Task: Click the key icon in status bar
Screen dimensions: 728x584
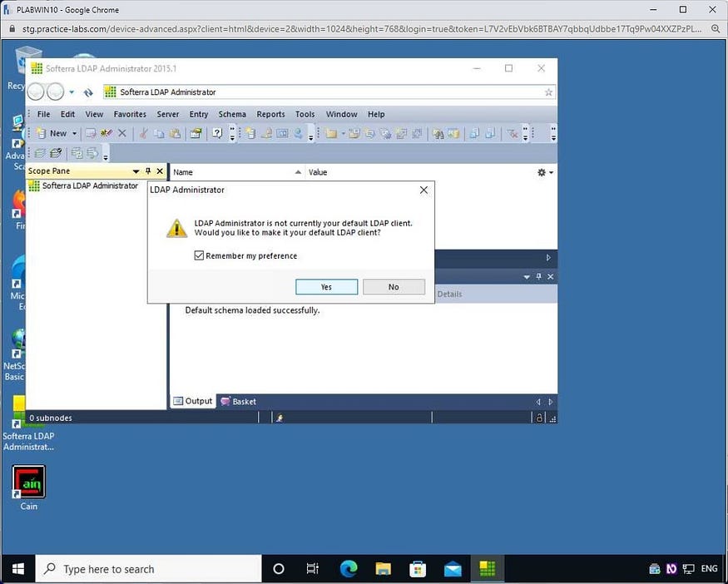Action: pyautogui.click(x=280, y=418)
